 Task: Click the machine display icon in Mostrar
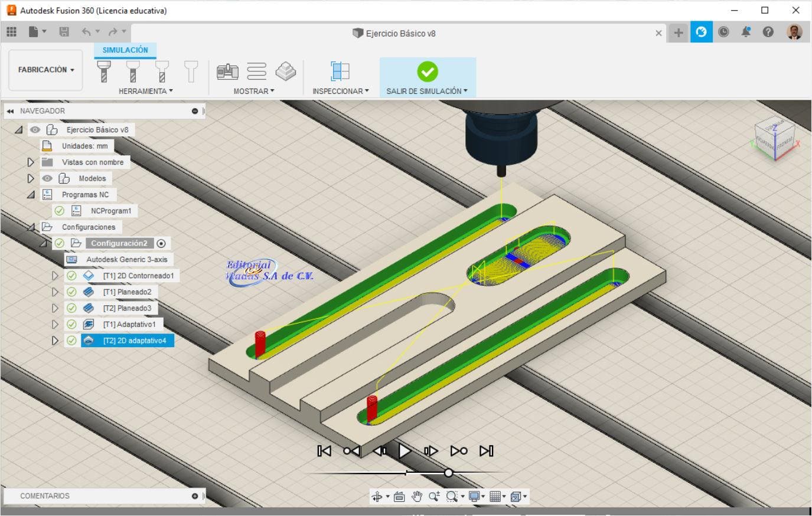(227, 71)
